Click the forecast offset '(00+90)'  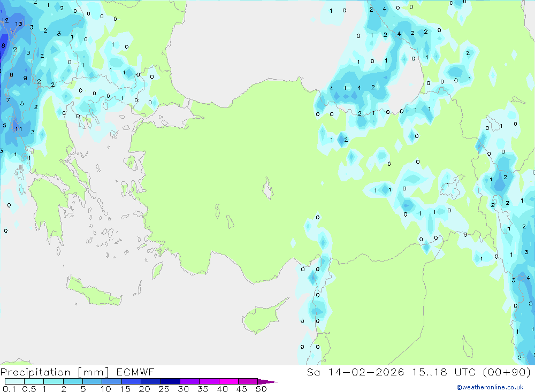pos(507,372)
